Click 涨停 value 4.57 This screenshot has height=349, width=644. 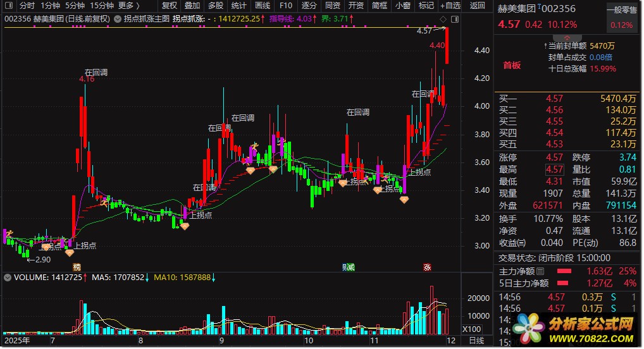point(554,157)
